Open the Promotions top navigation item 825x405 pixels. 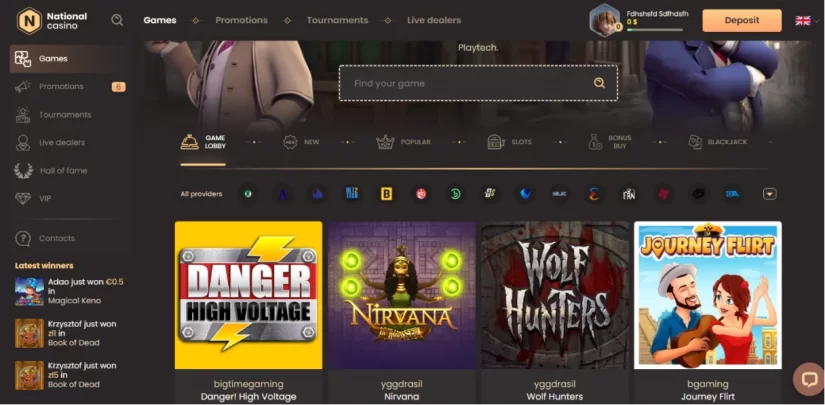coord(242,21)
